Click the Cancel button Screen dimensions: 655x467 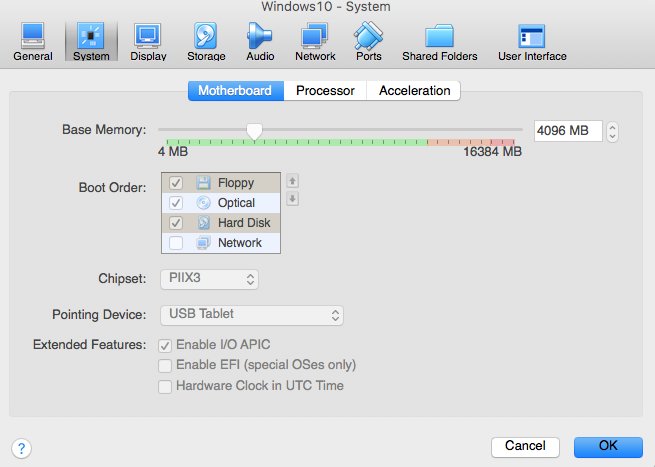point(525,447)
